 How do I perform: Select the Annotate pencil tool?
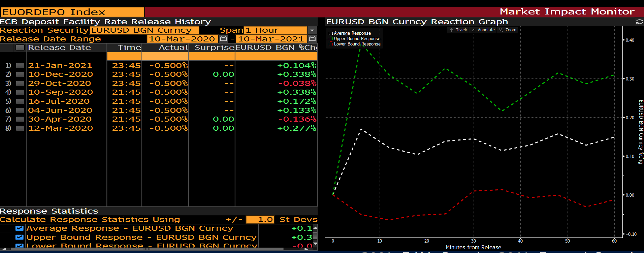coord(483,30)
